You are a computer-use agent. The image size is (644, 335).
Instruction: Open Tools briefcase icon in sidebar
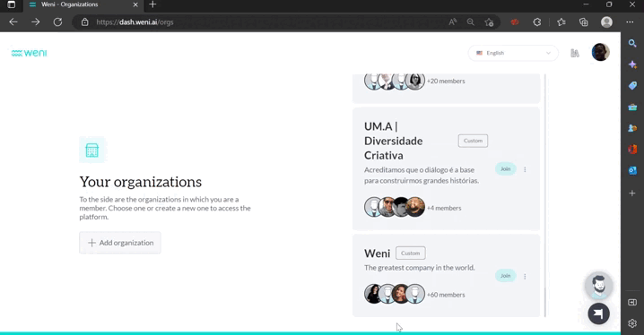(x=632, y=107)
